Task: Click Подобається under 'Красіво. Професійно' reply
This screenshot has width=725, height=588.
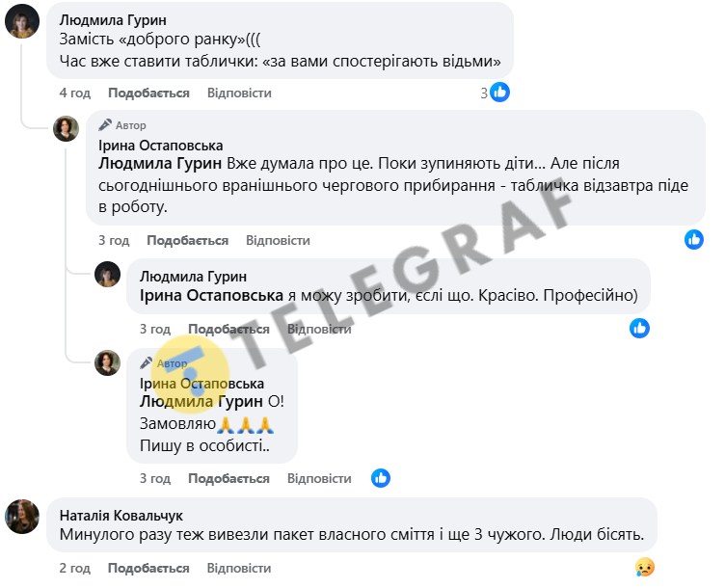Action: [228, 329]
